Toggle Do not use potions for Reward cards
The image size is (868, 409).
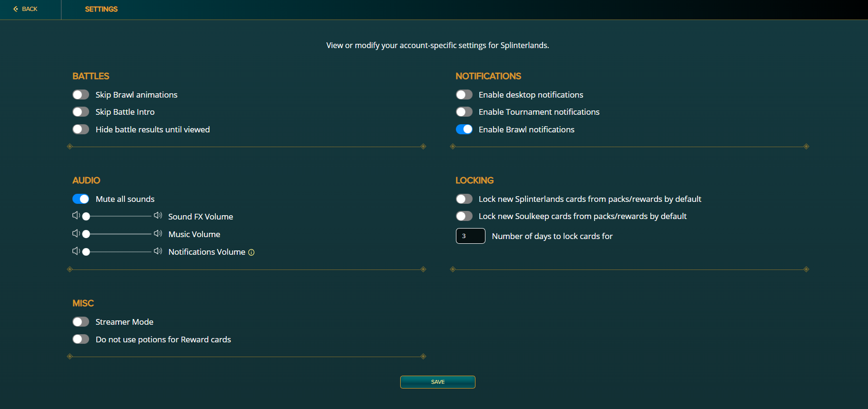point(81,339)
